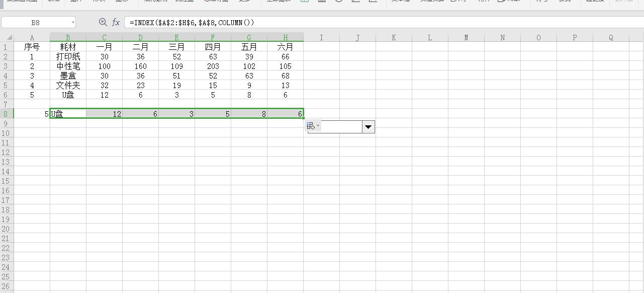Click cell A8 containing 5
The height and width of the screenshot is (293, 644).
coord(32,114)
